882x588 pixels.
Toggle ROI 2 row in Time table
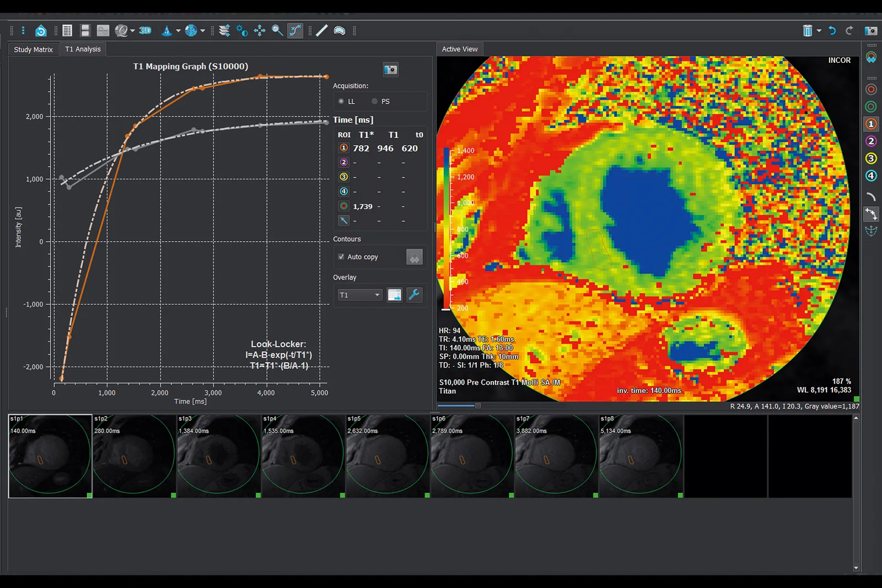[343, 163]
